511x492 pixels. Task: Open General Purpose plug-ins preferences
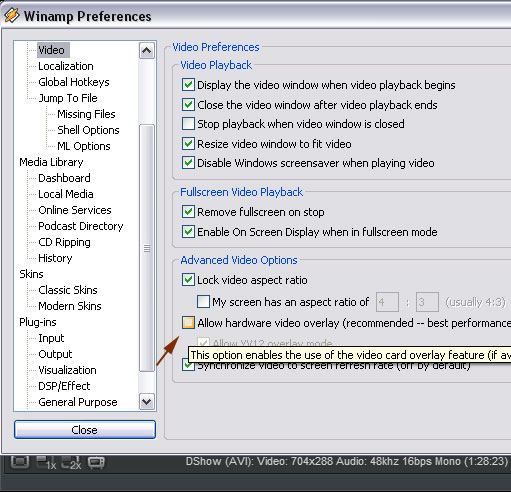pyautogui.click(x=78, y=402)
